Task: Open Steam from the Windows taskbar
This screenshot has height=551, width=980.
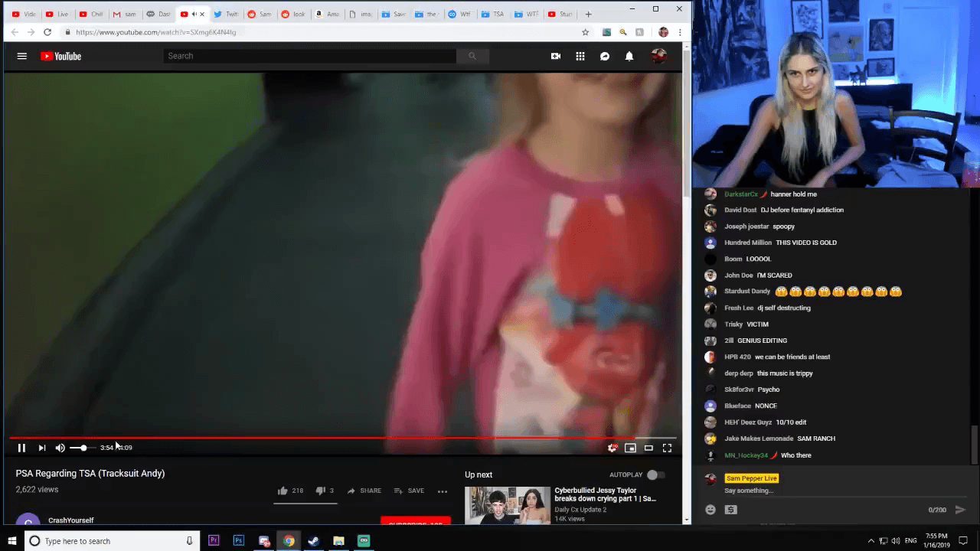Action: pyautogui.click(x=313, y=541)
